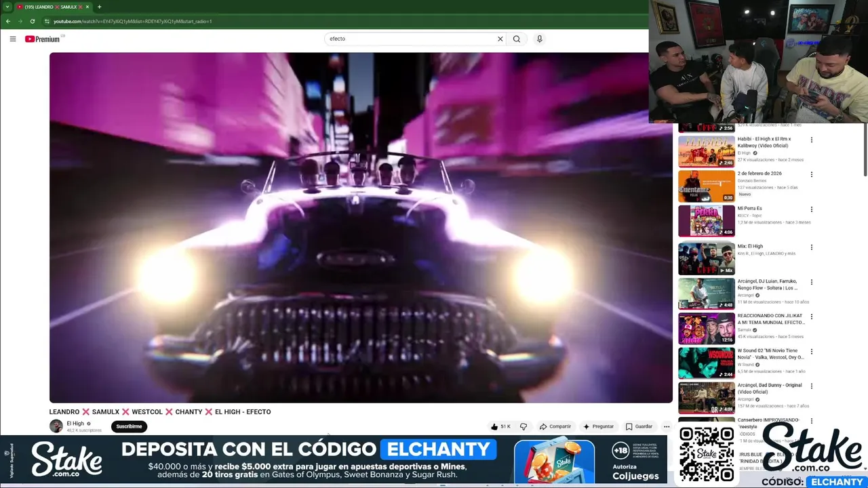Open the 'Mi Perra Es' video title

749,208
